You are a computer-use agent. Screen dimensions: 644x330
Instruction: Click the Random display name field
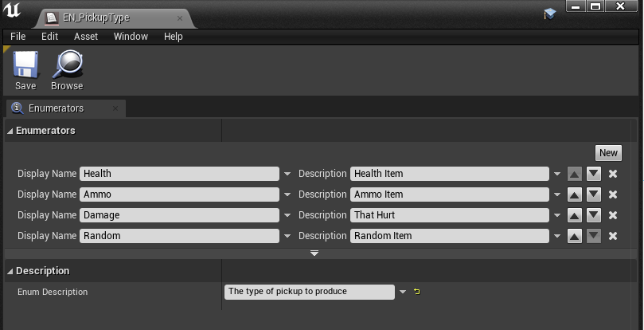pos(179,236)
